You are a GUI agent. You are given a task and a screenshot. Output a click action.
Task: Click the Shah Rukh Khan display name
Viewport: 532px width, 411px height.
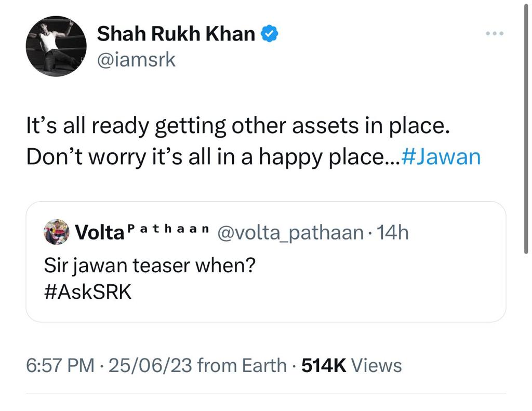[176, 34]
